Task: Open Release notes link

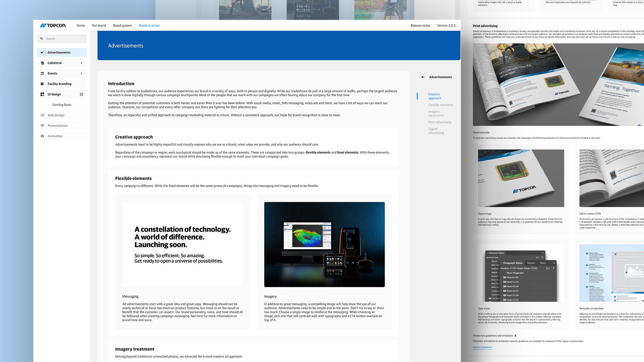Action: pos(420,25)
